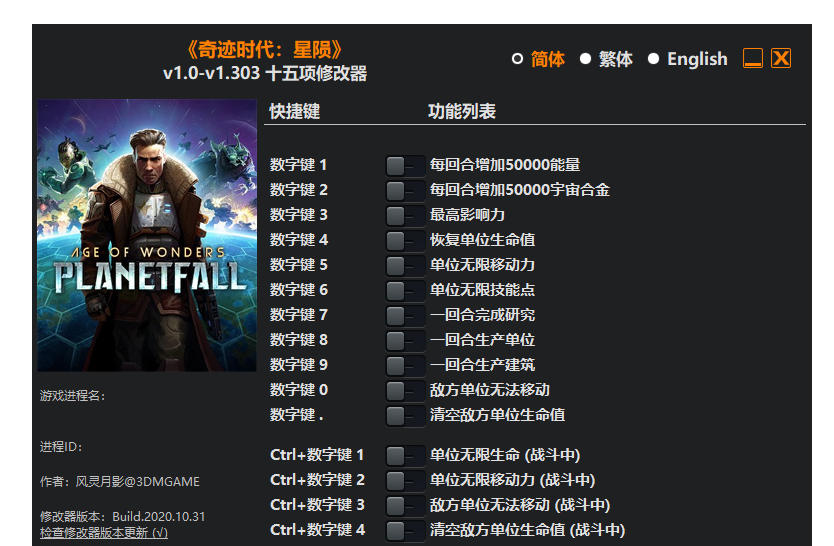This screenshot has width=834, height=546.
Task: Minimize the trainer window
Action: [753, 58]
